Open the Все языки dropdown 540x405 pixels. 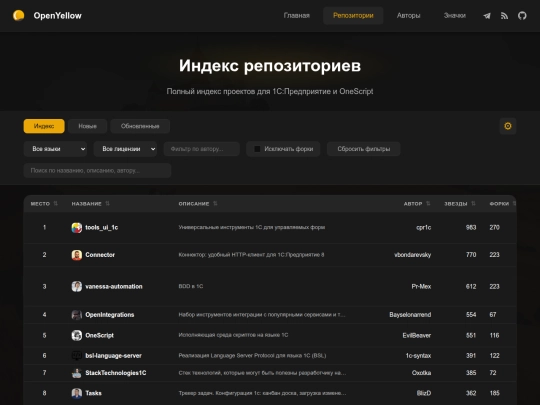tap(55, 149)
